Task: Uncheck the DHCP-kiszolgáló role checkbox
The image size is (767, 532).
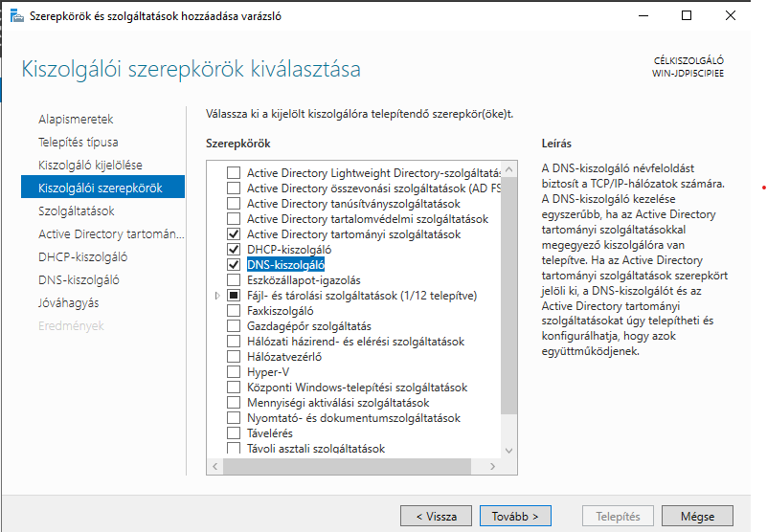Action: 233,250
